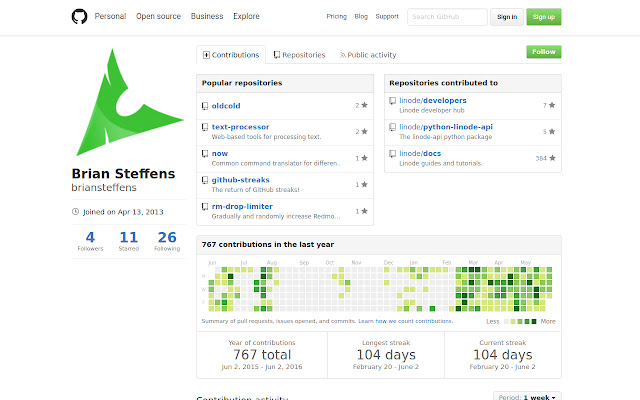The height and width of the screenshot is (400, 640).
Task: Click the star icon for text-processor
Action: coord(364,131)
